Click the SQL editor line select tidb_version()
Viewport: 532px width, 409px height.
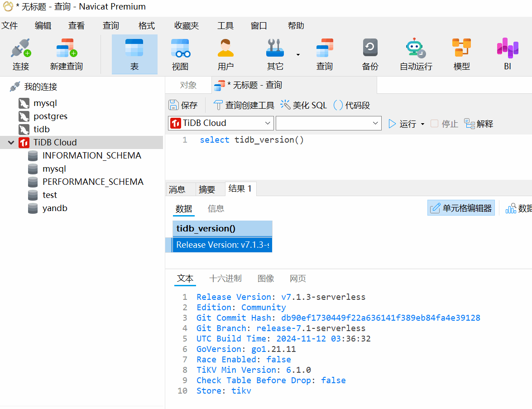[251, 140]
